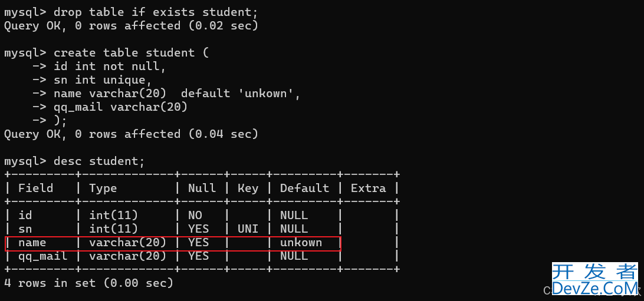Image resolution: width=644 pixels, height=301 pixels.
Task: Open the DevZe.CoM watermark logo
Action: tap(595, 279)
